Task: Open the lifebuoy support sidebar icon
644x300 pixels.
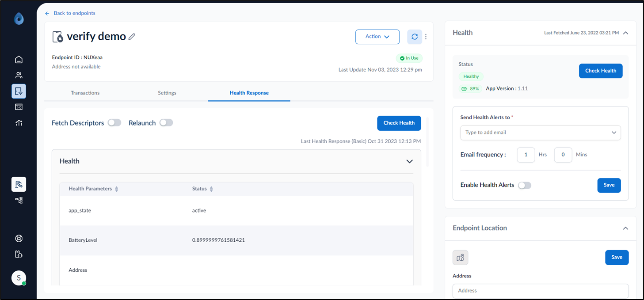Action: [x=19, y=239]
